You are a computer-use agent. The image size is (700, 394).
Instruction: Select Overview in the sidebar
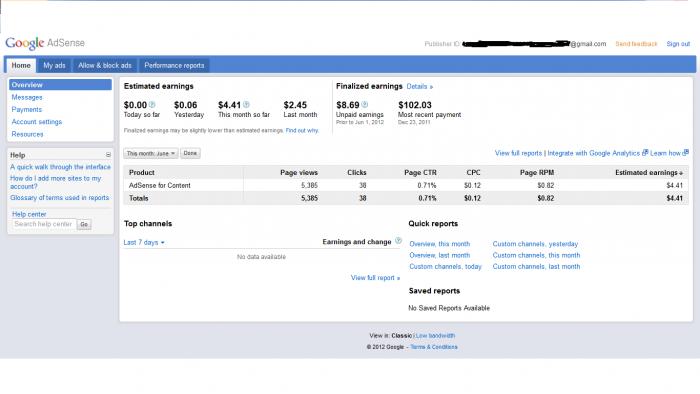(60, 85)
